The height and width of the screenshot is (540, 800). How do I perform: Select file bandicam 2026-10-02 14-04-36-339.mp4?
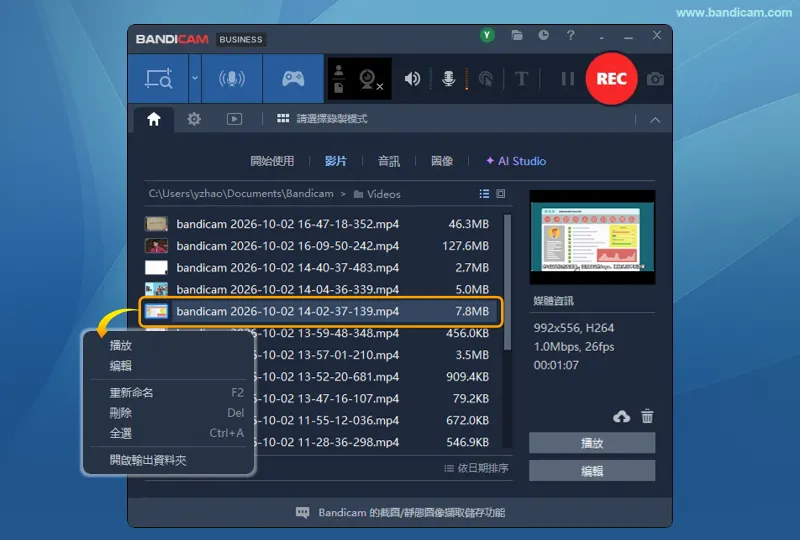coord(319,289)
